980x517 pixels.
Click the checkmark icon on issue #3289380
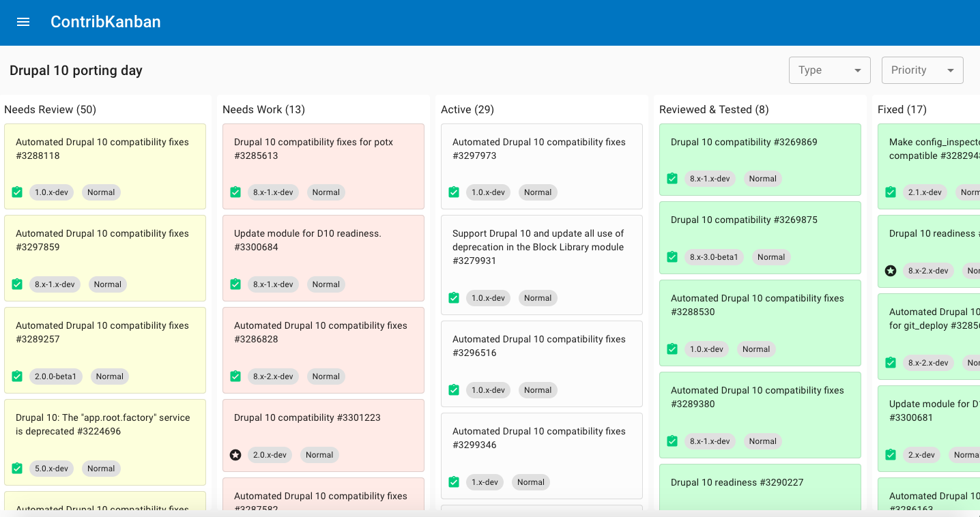click(x=672, y=441)
